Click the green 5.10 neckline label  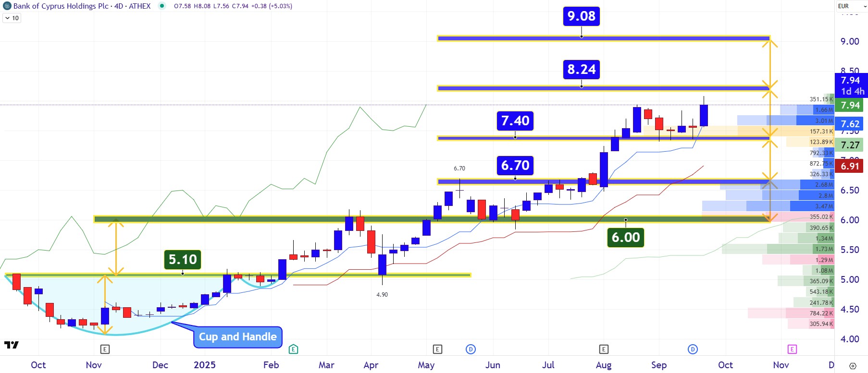[183, 260]
